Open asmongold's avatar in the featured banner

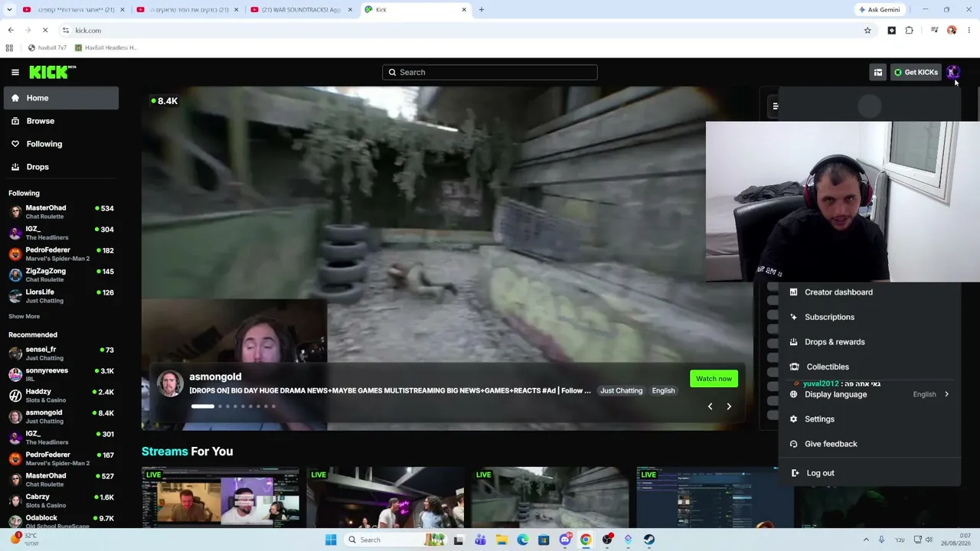[x=170, y=383]
